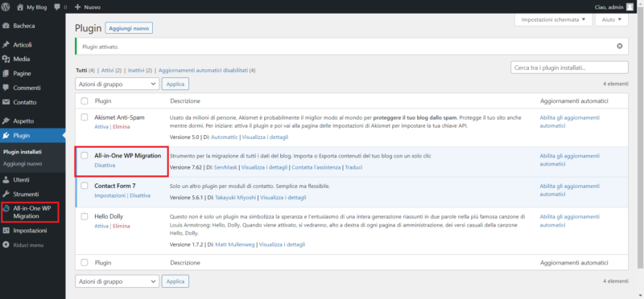Select all plugins via header checkbox
This screenshot has height=299, width=644.
click(x=85, y=101)
